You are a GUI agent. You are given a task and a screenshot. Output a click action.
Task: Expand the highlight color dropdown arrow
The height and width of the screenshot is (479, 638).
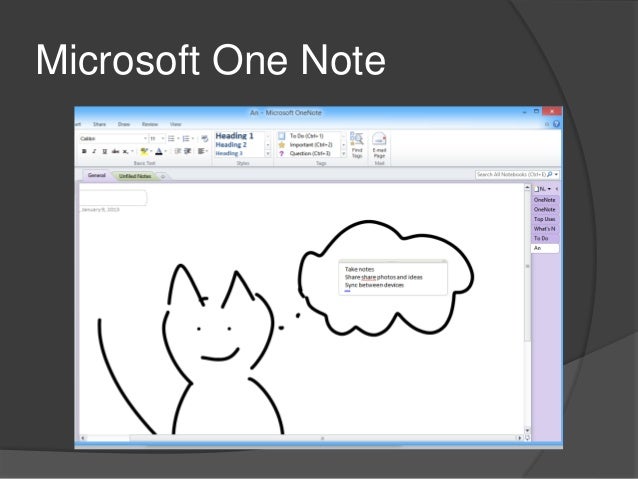click(x=151, y=151)
